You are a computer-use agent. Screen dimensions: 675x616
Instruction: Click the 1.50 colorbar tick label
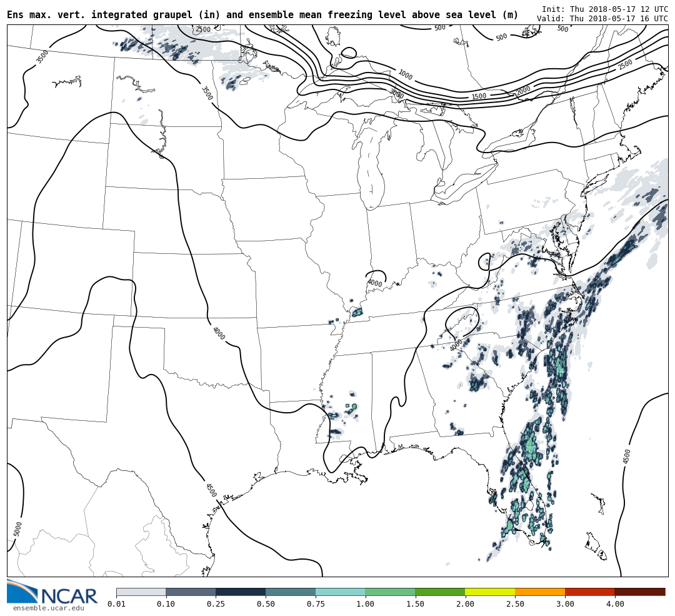click(x=415, y=604)
